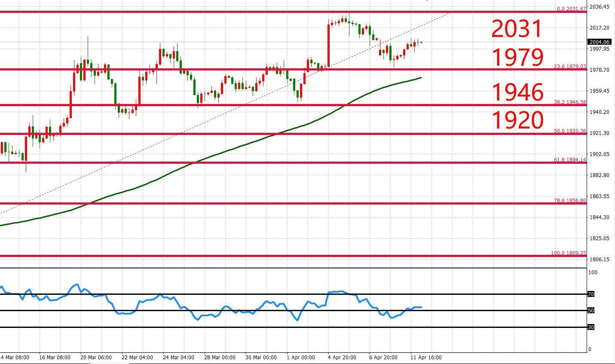Screen dimensions: 615x364
Task: Click the RSI scale value 0
Action: click(590, 349)
